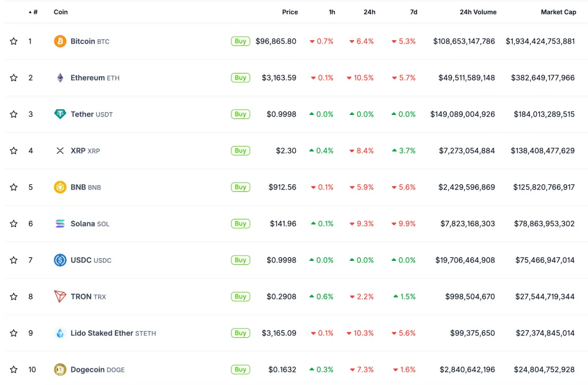Click the Solana logo icon

click(x=60, y=224)
